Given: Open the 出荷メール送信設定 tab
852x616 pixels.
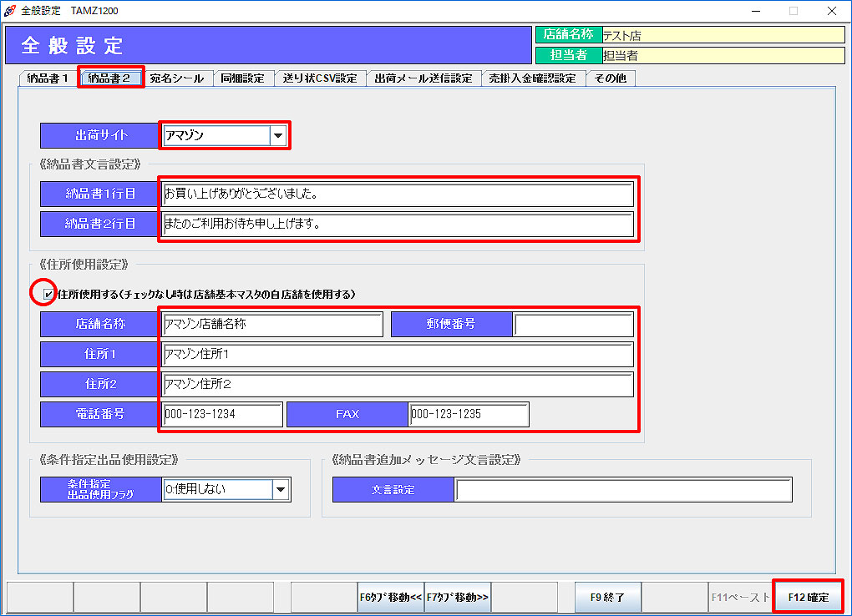Looking at the screenshot, I should (423, 78).
